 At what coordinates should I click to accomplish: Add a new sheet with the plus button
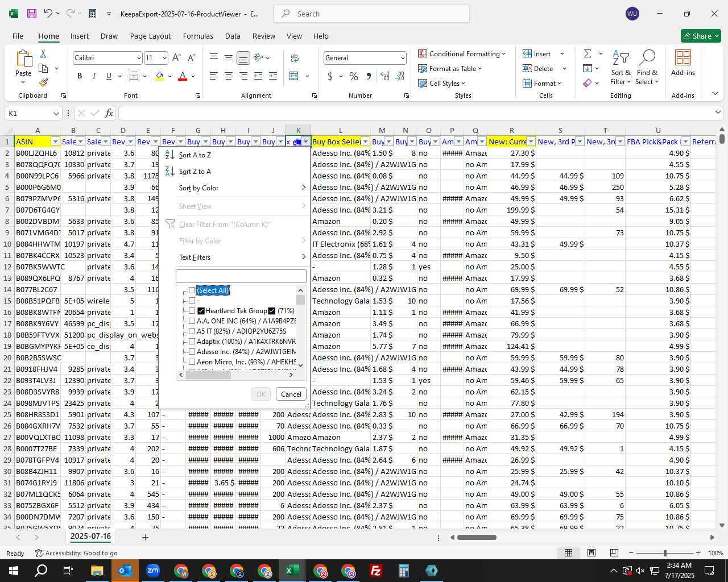pyautogui.click(x=145, y=537)
